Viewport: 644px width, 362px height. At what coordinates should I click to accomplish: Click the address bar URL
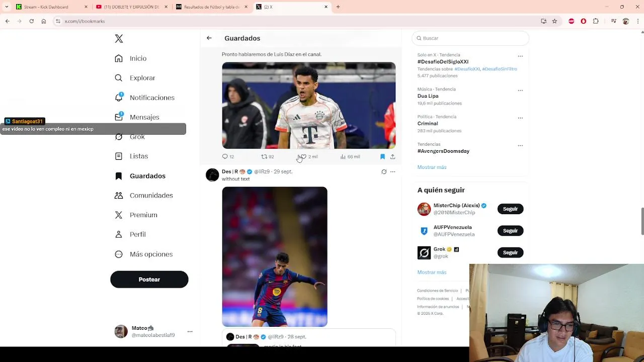[85, 22]
